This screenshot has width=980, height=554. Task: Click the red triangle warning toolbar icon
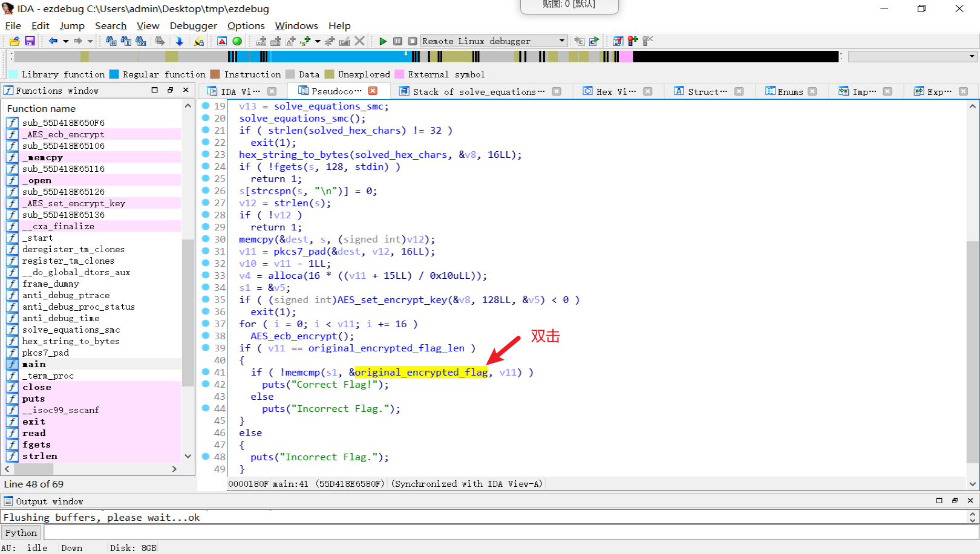(x=222, y=41)
